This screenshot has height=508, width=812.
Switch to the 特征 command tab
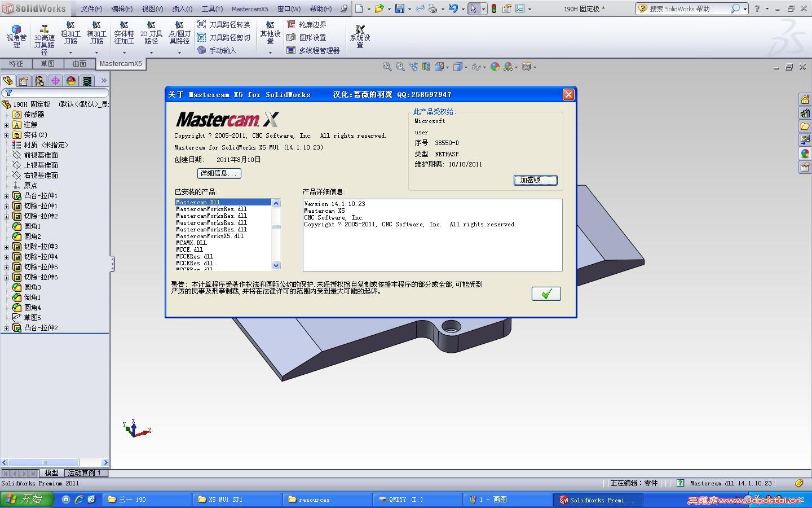tap(16, 64)
